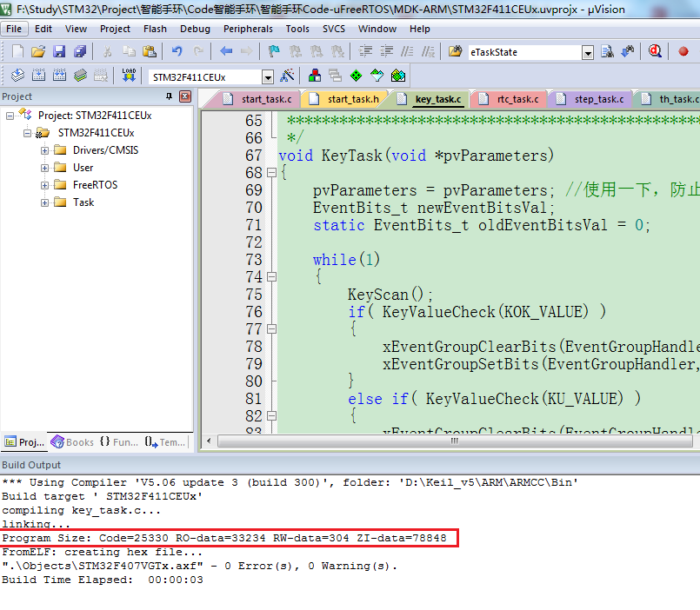Toggle a breakpoint with red circle icon
This screenshot has width=700, height=610.
pyautogui.click(x=684, y=51)
